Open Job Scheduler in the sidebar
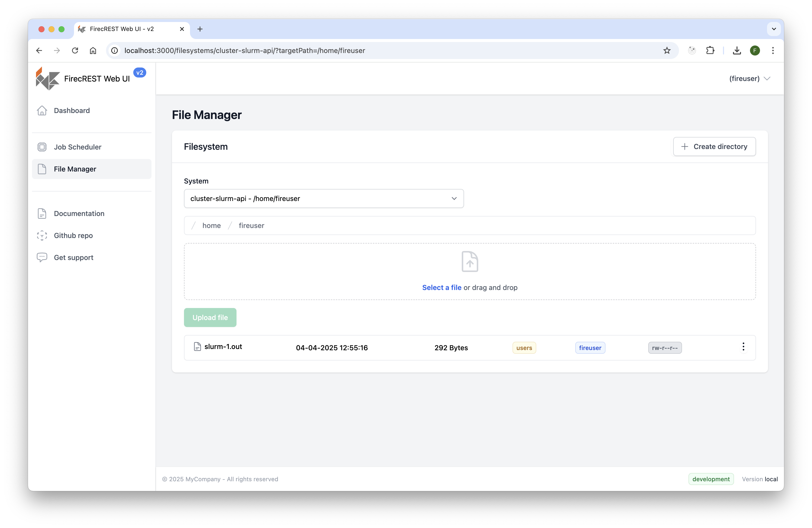Image resolution: width=812 pixels, height=528 pixels. (91, 147)
